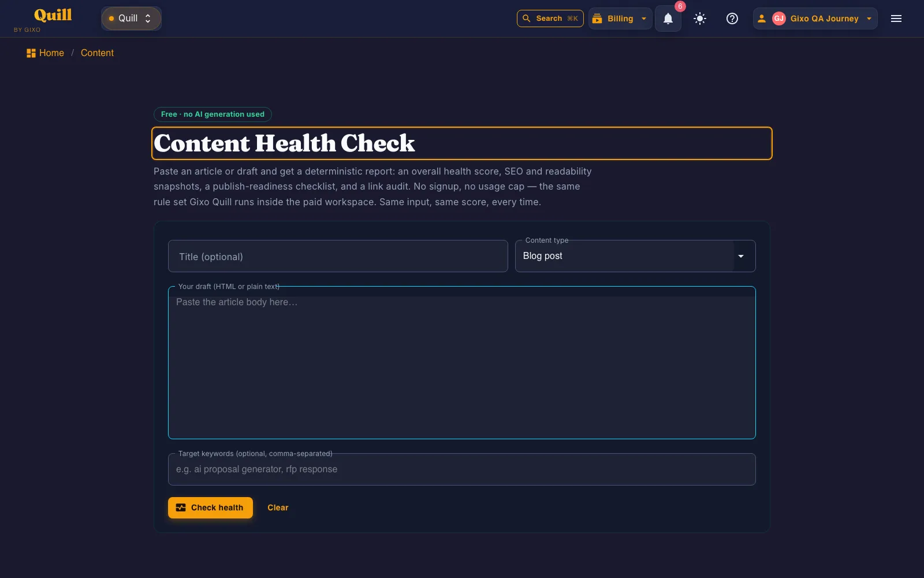Select the Content Health Check heading

click(284, 143)
